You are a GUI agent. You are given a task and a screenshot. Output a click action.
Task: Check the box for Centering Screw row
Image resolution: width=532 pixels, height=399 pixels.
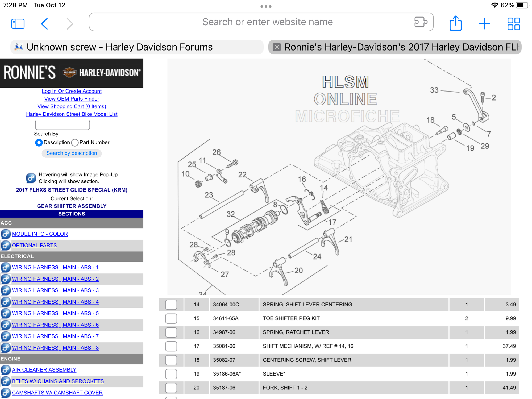(171, 360)
